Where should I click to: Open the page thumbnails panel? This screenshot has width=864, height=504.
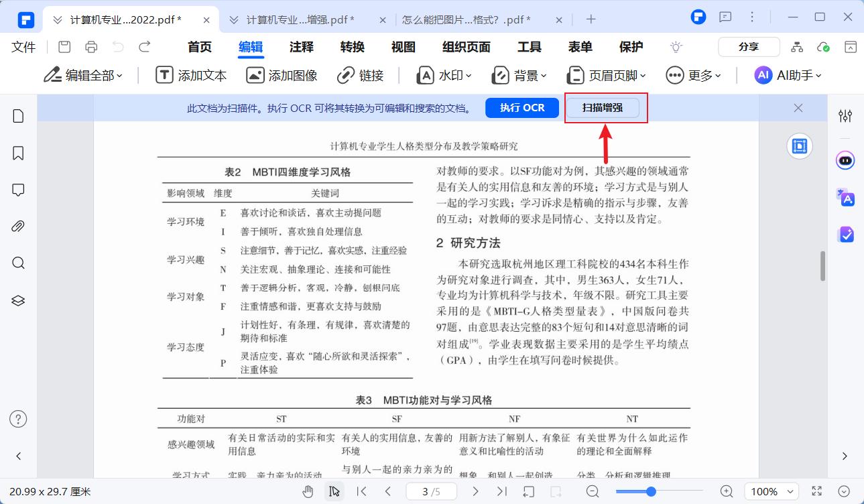(18, 116)
